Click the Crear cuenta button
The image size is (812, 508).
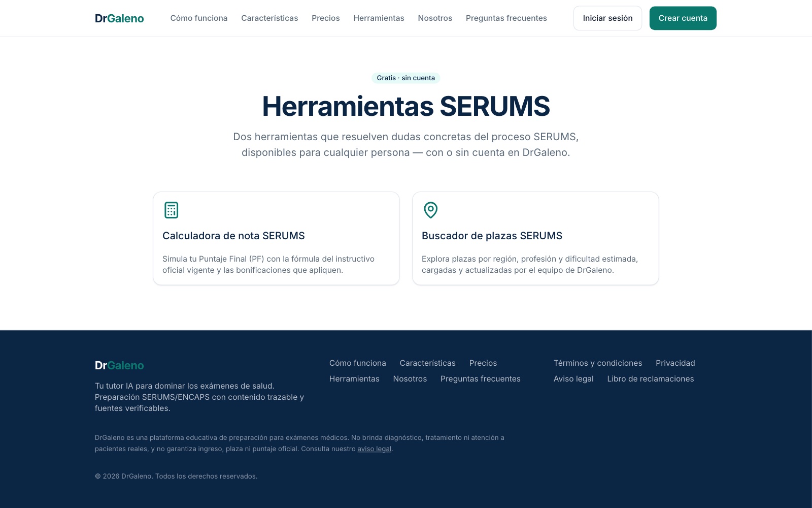[683, 18]
